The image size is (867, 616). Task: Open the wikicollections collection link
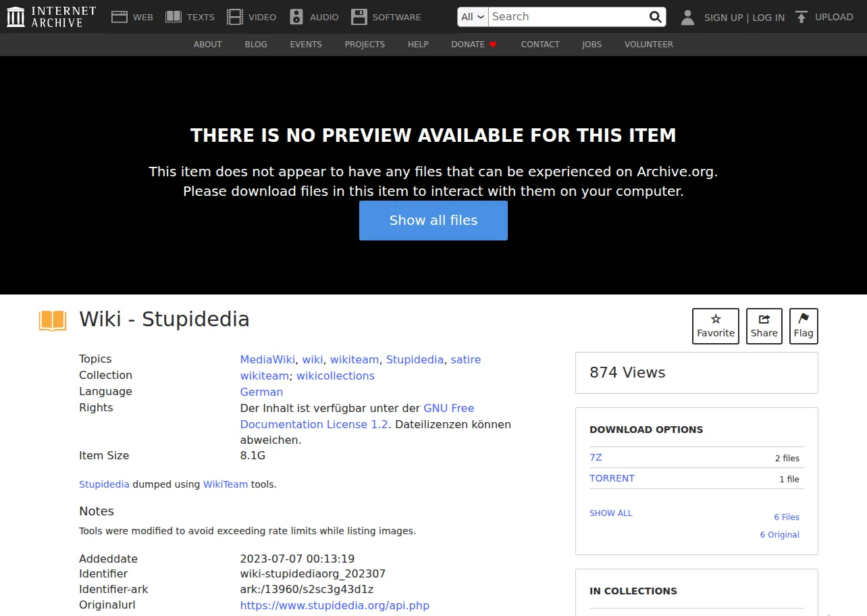tap(336, 376)
